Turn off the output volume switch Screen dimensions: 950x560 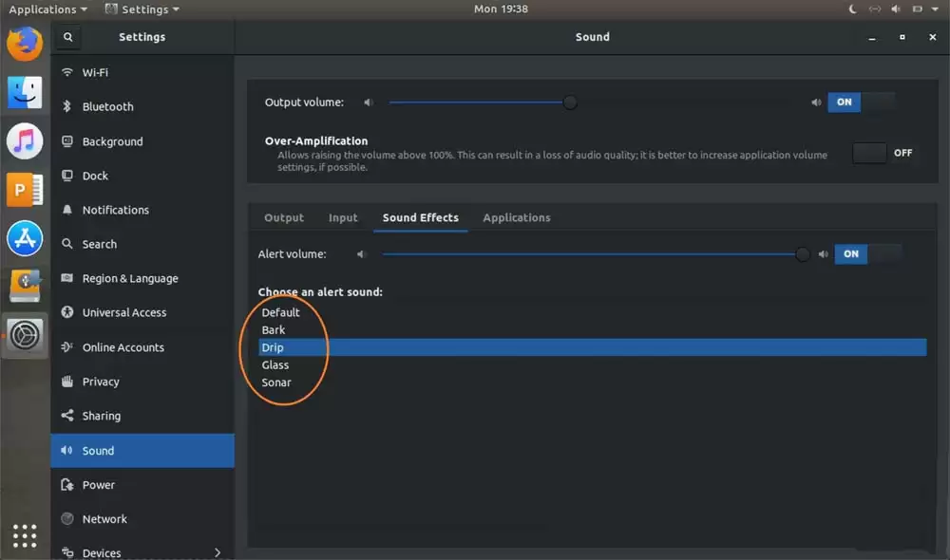coord(862,102)
